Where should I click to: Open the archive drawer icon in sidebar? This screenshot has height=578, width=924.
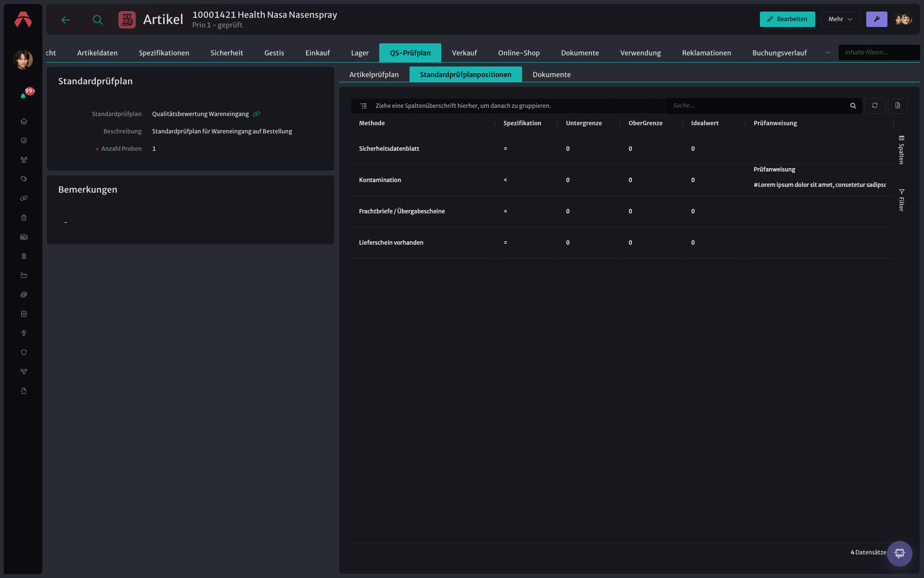24,314
